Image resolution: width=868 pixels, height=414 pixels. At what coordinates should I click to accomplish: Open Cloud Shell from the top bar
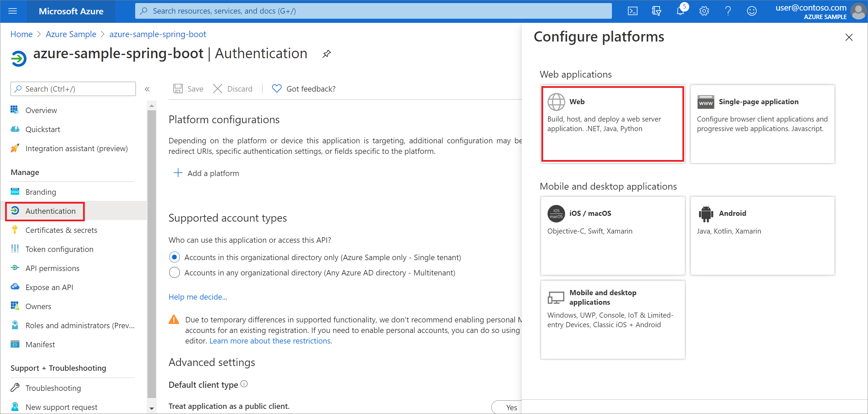pos(633,11)
